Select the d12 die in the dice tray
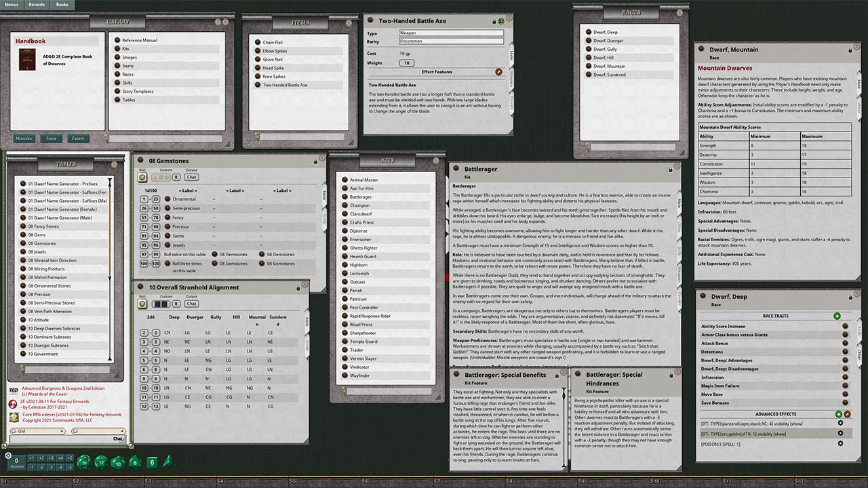Viewport: 868px width, 488px height. pos(100,463)
